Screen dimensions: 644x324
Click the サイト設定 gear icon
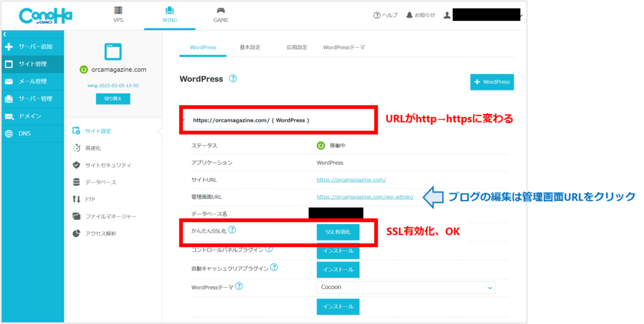click(76, 131)
